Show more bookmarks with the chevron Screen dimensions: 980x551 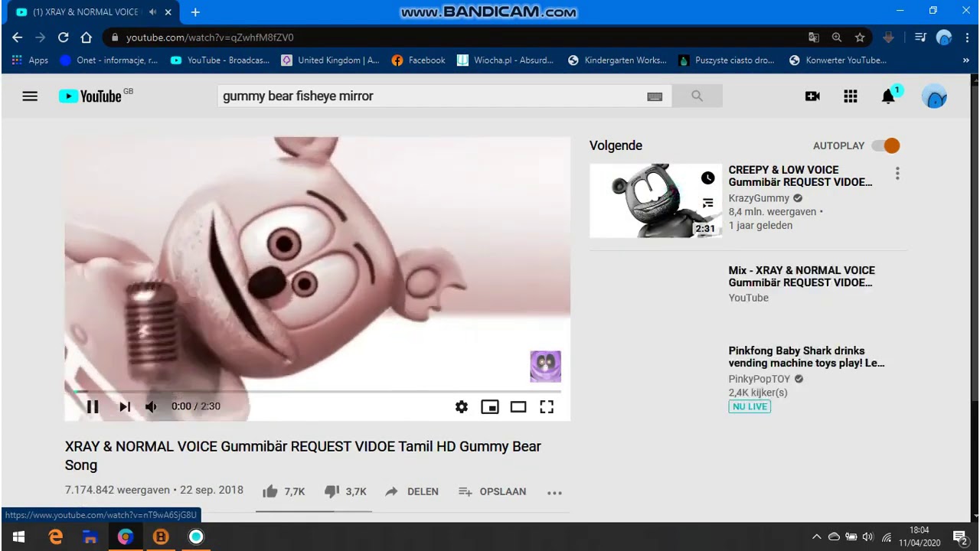click(x=966, y=60)
